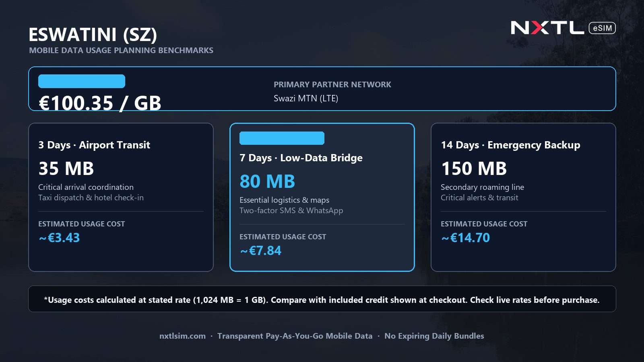This screenshot has width=644, height=362.
Task: Click the €100.35 / GB rate
Action: click(100, 103)
